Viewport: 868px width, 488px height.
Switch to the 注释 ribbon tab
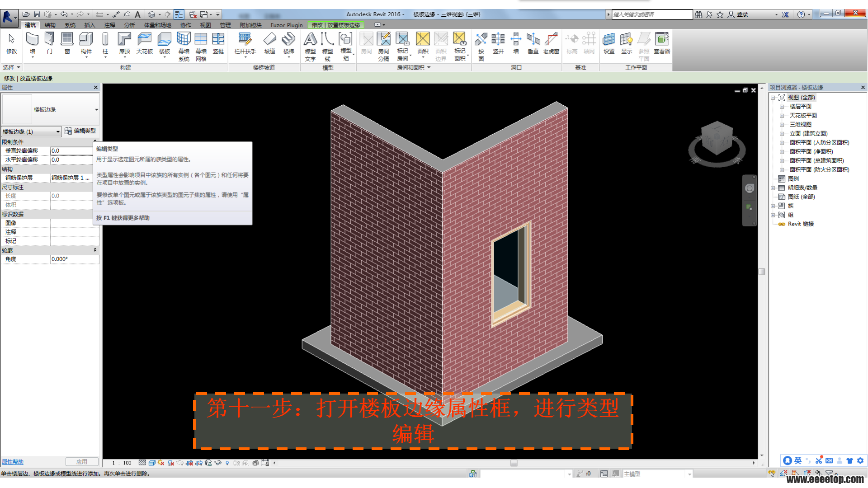pos(110,25)
